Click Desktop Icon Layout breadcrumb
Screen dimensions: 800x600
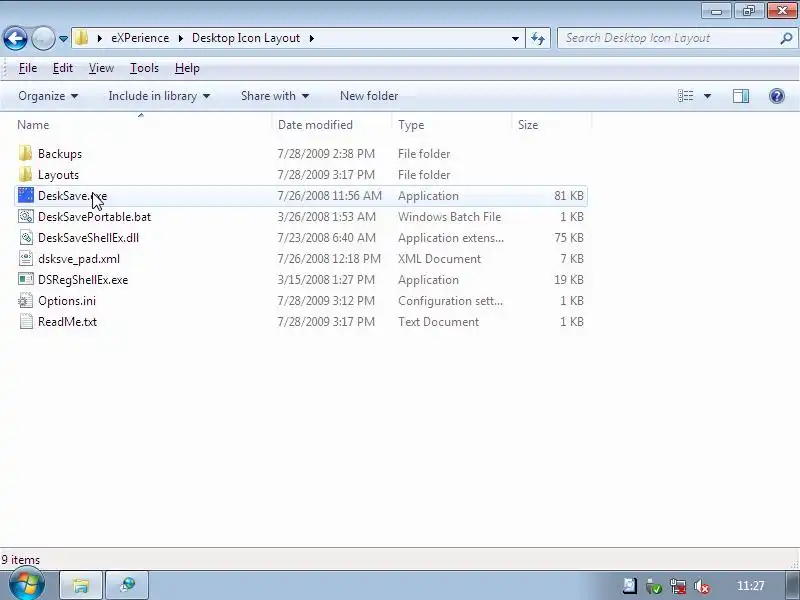click(x=246, y=38)
